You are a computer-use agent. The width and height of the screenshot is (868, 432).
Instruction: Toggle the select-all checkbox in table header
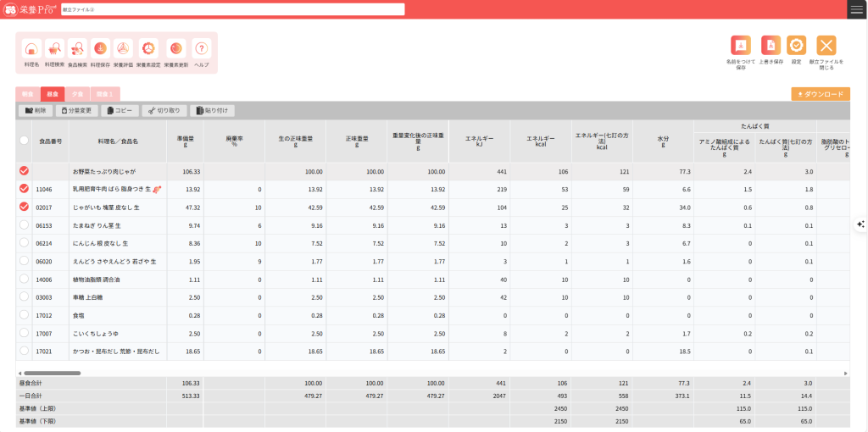[24, 141]
